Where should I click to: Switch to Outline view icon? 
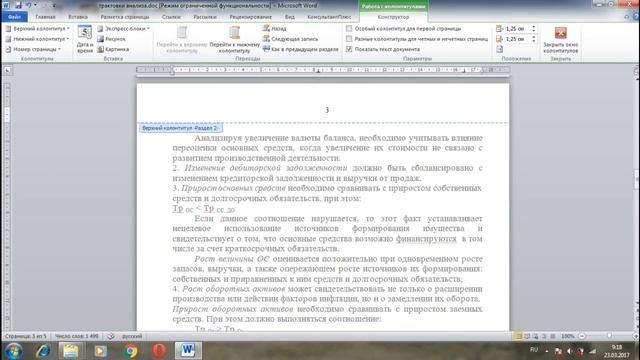[x=544, y=336]
